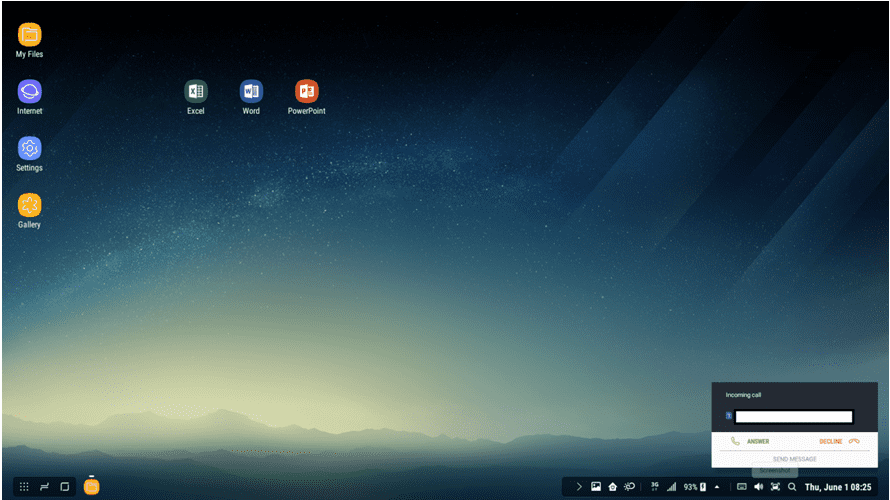Expand the notification tray chevron arrow
Image resolution: width=890 pixels, height=500 pixels.
click(x=578, y=487)
